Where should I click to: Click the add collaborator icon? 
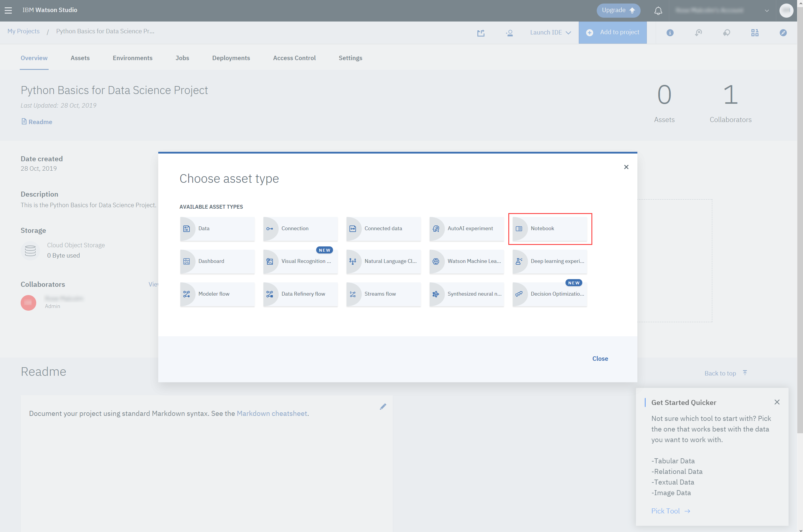coord(509,33)
